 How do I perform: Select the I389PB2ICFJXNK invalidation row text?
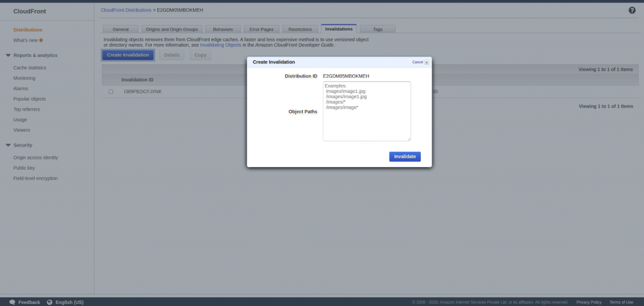[143, 92]
